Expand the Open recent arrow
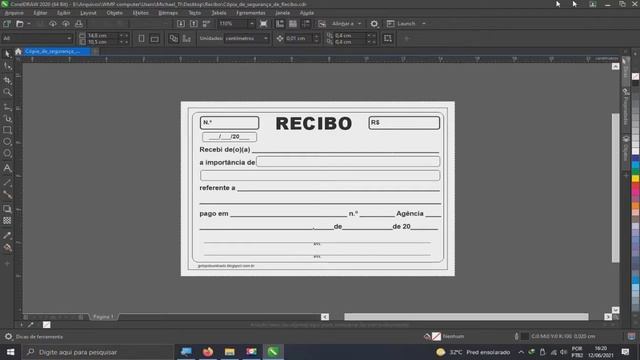Viewport: 640px width, 360px height. [x=29, y=24]
